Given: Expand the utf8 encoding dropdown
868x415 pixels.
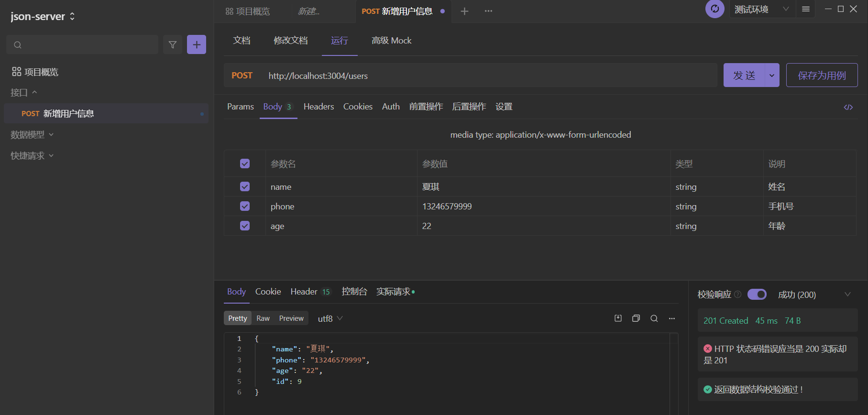Looking at the screenshot, I should (330, 318).
